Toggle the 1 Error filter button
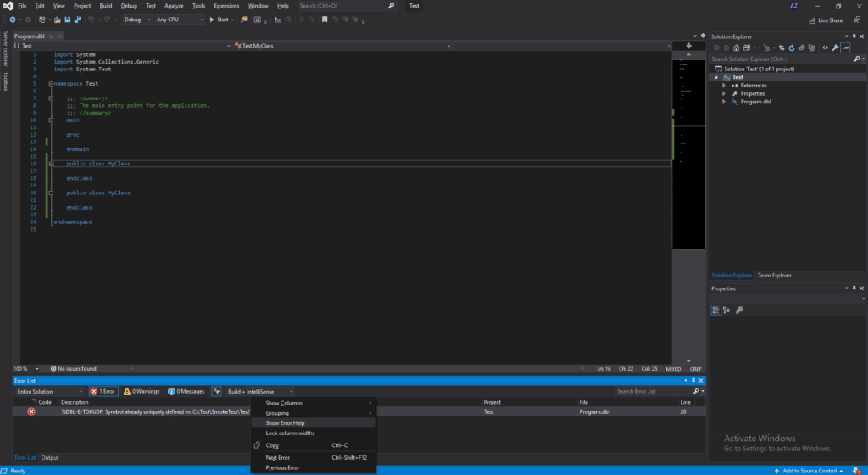Screen dimensions: 868x475 point(103,392)
